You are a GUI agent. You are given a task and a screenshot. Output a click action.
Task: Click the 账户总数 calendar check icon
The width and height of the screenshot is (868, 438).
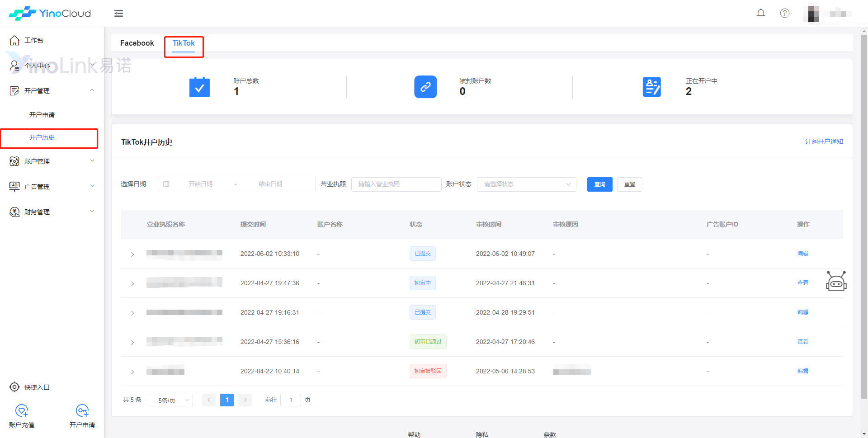199,87
